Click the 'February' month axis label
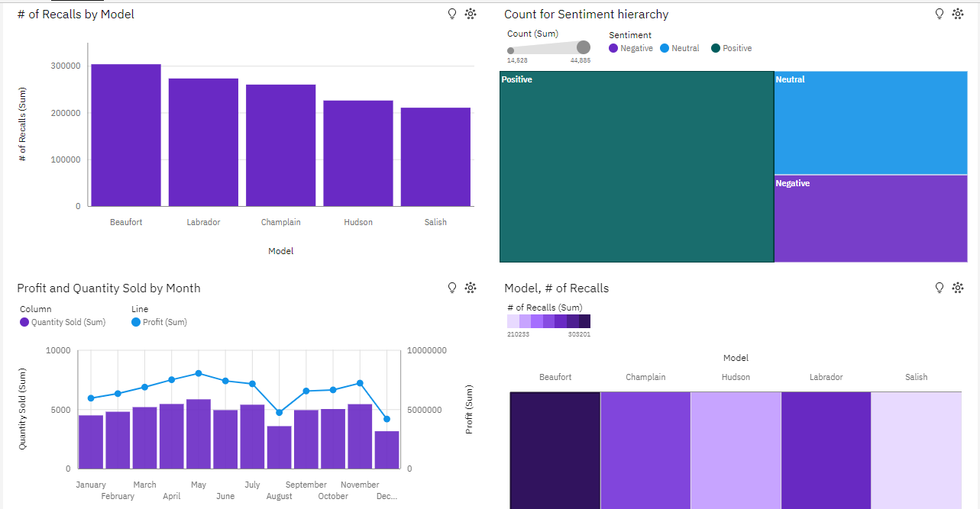This screenshot has height=509, width=980. tap(118, 496)
